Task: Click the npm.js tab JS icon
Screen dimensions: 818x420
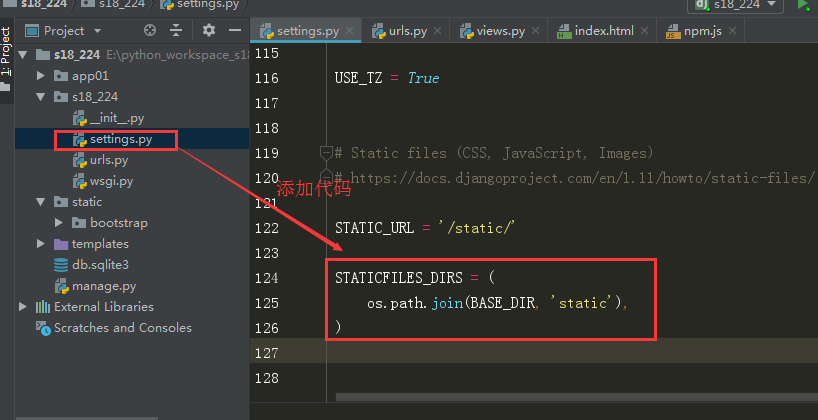Action: tap(673, 32)
